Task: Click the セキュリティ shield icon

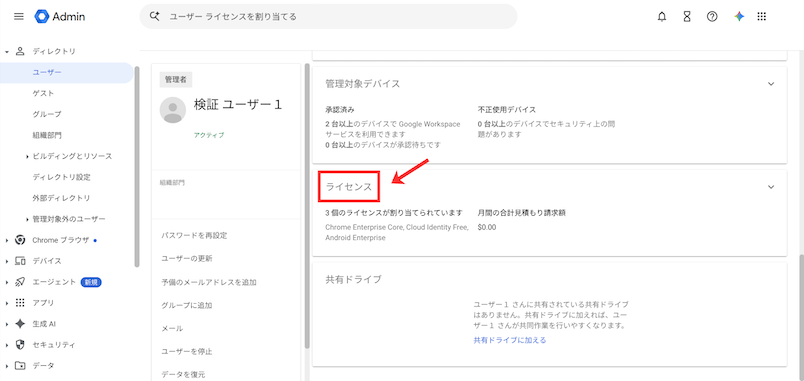Action: 20,345
